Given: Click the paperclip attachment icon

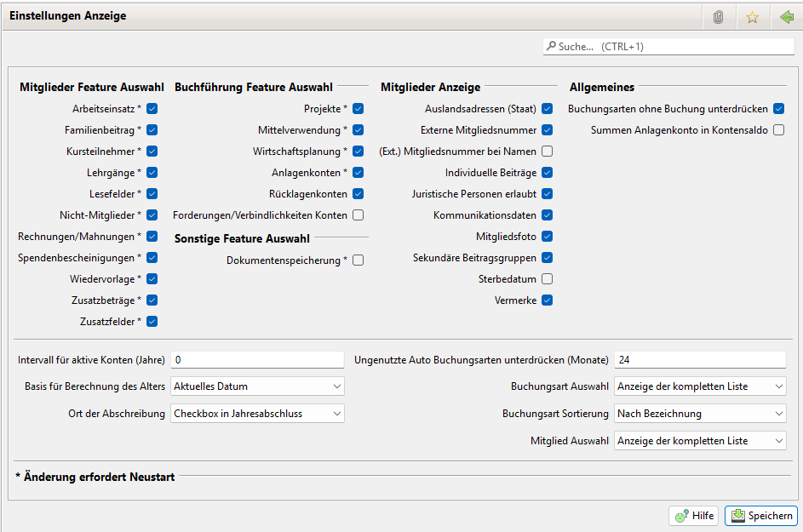Looking at the screenshot, I should [718, 17].
